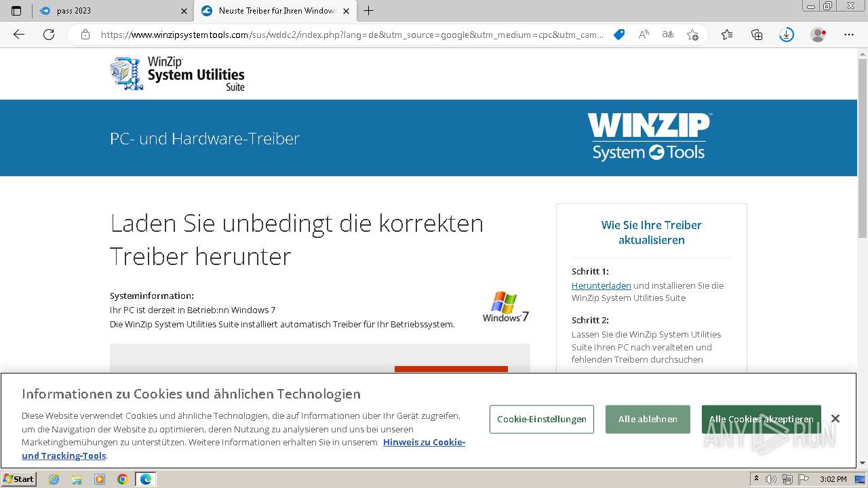Click 'Alle ablehnen' cookie button

click(648, 419)
